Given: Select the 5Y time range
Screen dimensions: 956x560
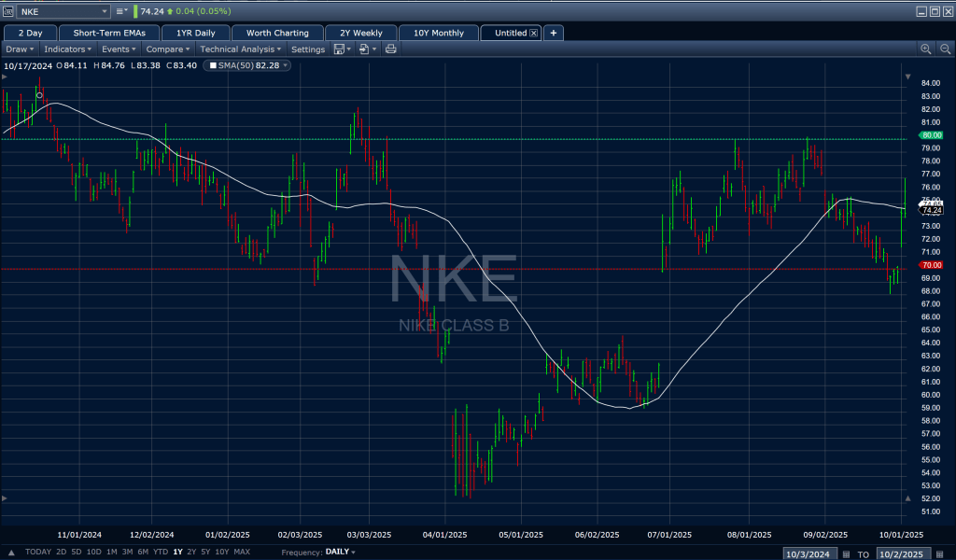Looking at the screenshot, I should pyautogui.click(x=205, y=552).
